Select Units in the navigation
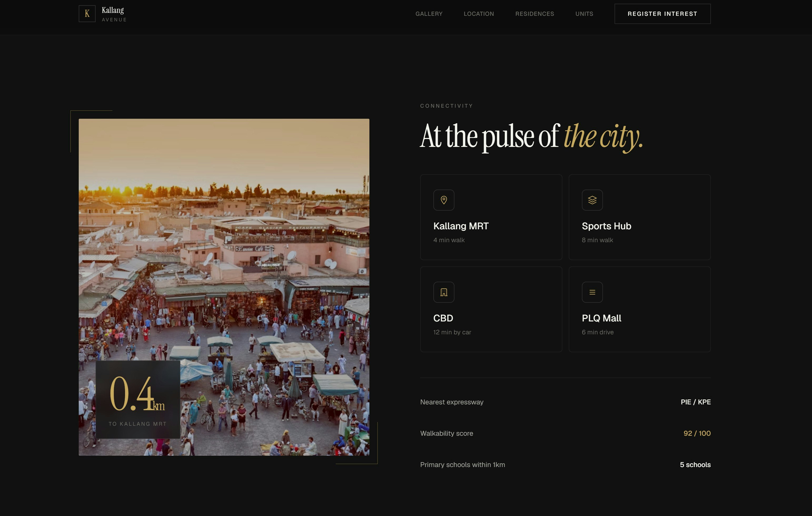The height and width of the screenshot is (516, 812). click(x=584, y=14)
